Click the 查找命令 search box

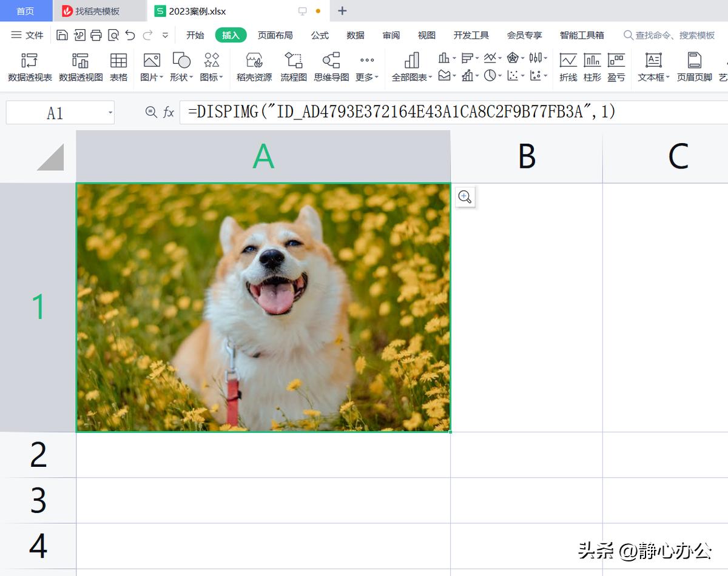(667, 35)
